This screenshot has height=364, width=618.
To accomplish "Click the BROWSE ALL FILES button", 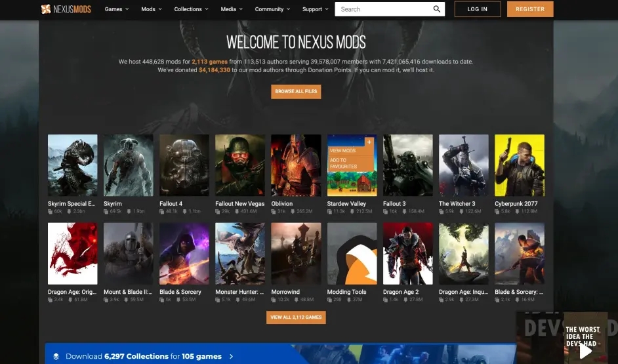I will point(296,91).
